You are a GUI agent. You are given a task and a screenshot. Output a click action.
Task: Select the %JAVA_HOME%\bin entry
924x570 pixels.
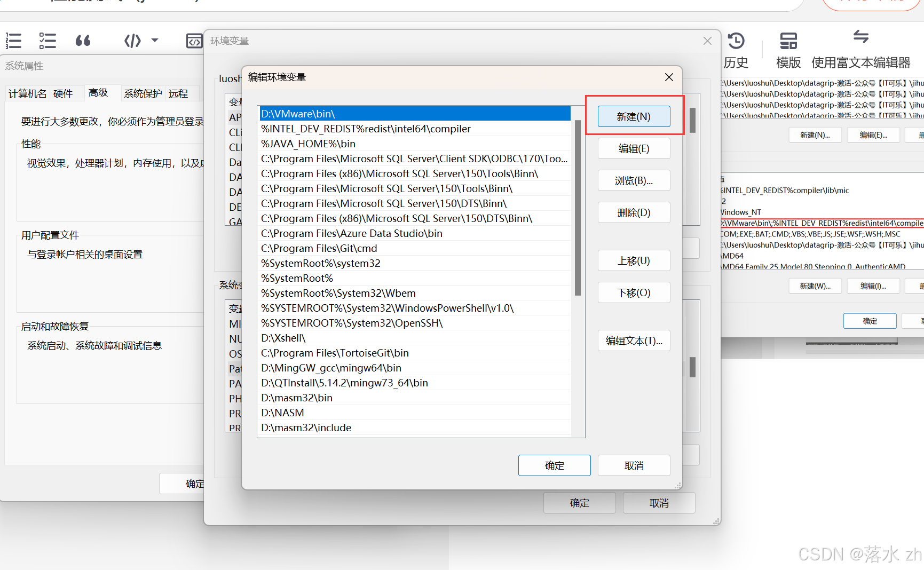[x=415, y=144]
